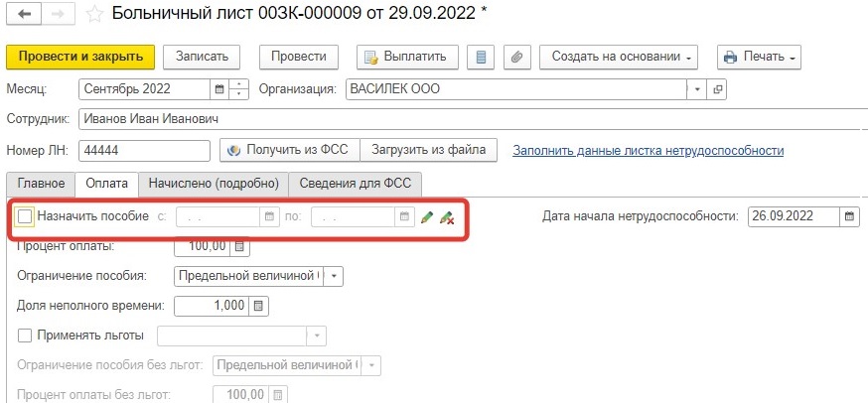Click the Провести и закрыть button
This screenshot has width=868, height=403.
tap(80, 57)
